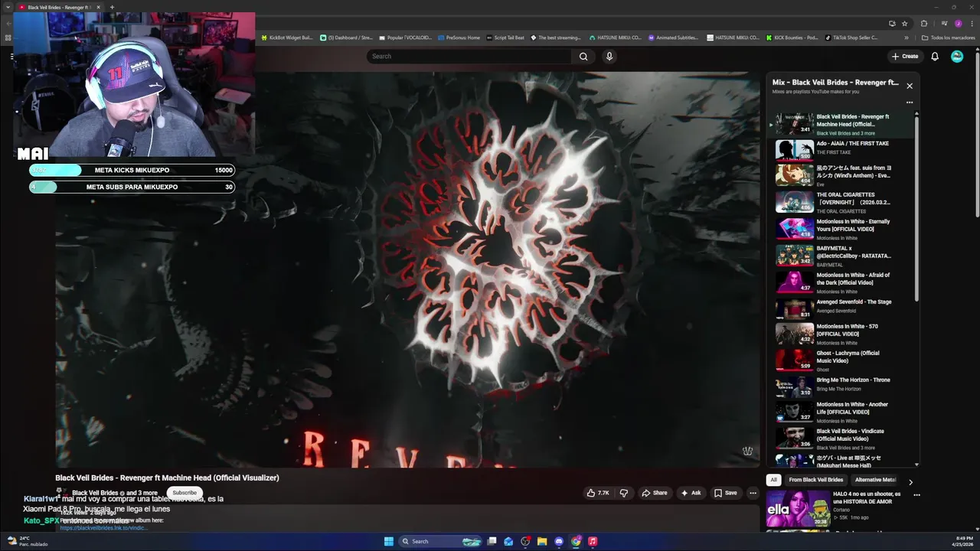Open KICK Bounties bookmark
Screen dimensions: 980x551
[x=792, y=37]
